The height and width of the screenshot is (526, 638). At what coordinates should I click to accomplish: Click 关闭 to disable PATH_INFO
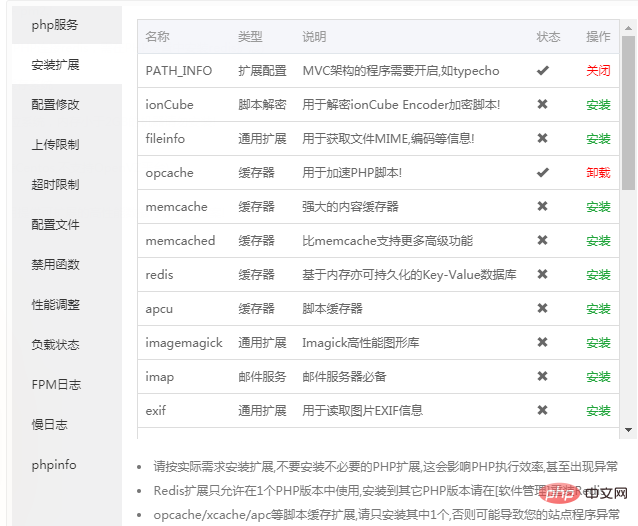pyautogui.click(x=598, y=71)
